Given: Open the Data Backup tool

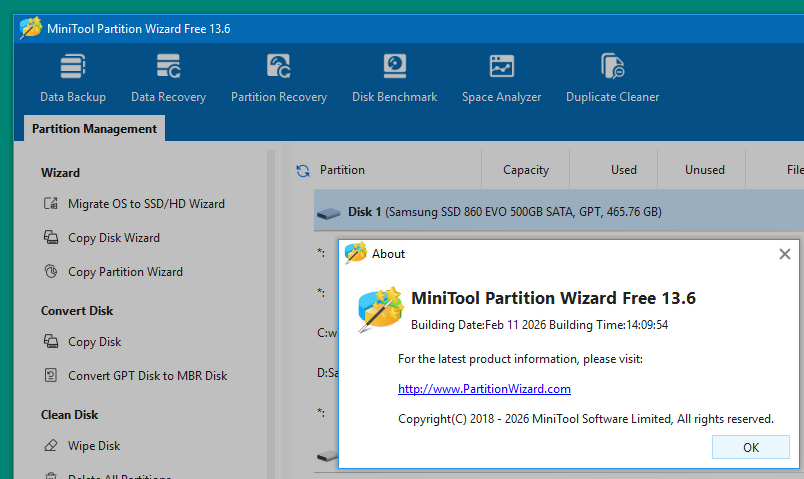Looking at the screenshot, I should (73, 78).
